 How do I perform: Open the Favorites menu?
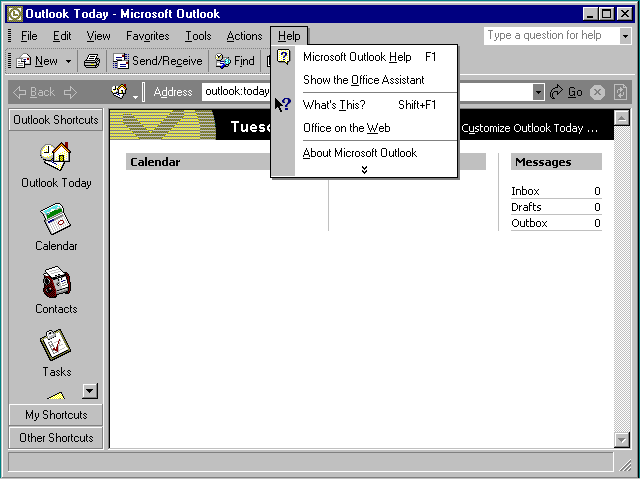147,36
